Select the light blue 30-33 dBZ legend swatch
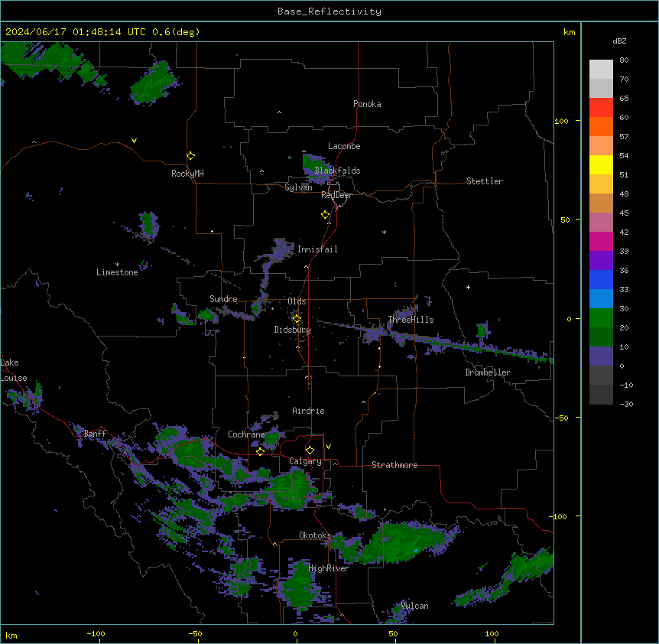The image size is (659, 644). [601, 298]
